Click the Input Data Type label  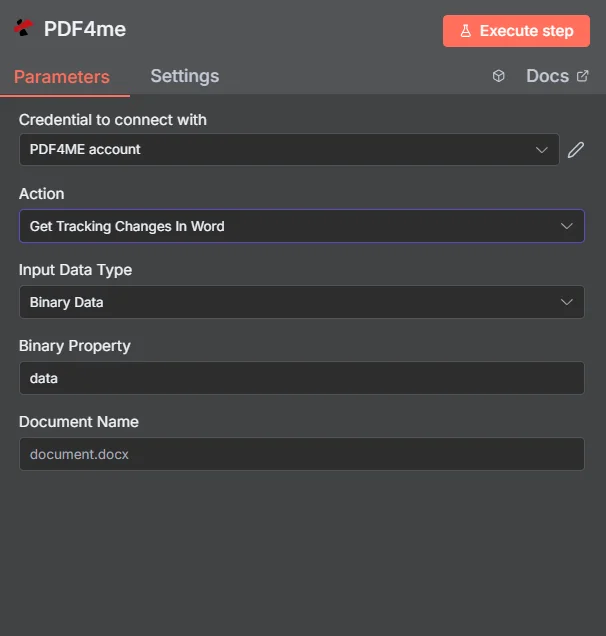coord(75,270)
